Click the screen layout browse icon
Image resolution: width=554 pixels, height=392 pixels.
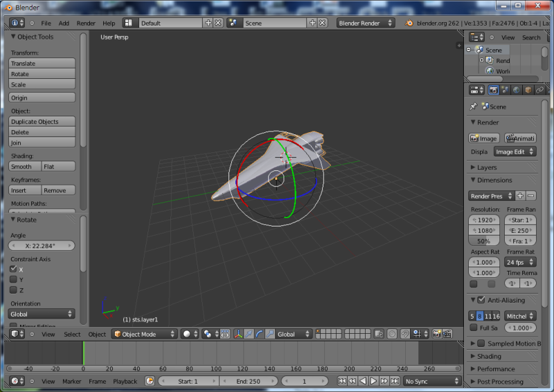click(129, 23)
